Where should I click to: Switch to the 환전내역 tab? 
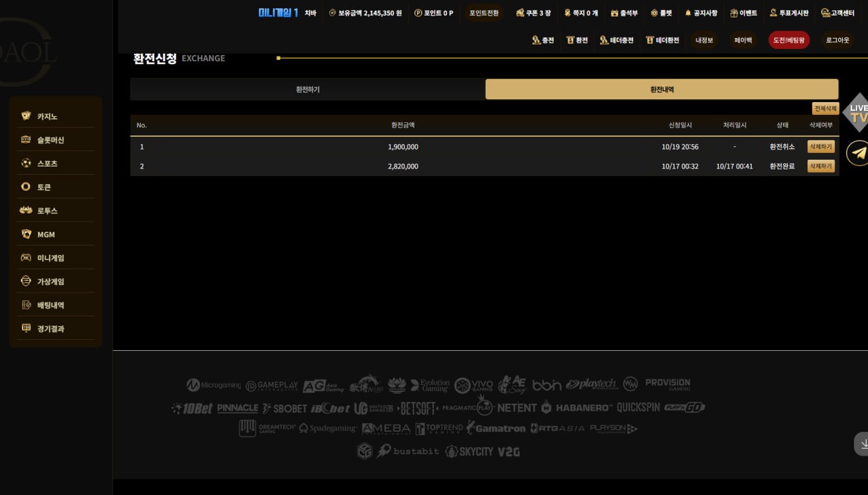pos(662,90)
